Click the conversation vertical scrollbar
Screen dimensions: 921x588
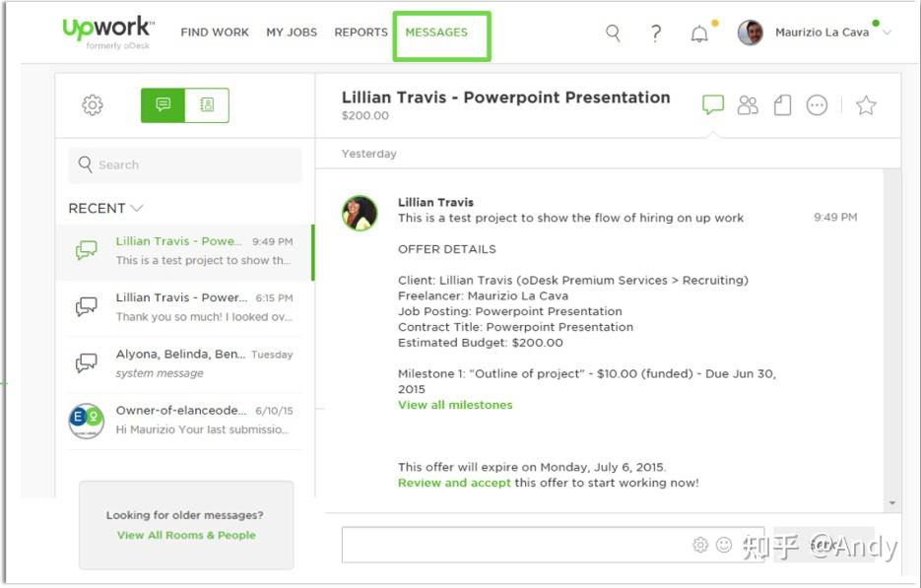pyautogui.click(x=892, y=340)
